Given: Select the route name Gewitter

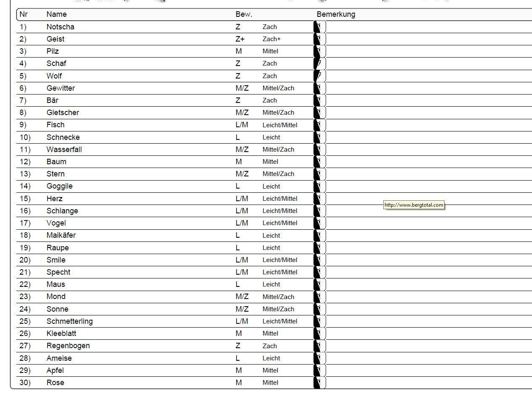Looking at the screenshot, I should (61, 88).
